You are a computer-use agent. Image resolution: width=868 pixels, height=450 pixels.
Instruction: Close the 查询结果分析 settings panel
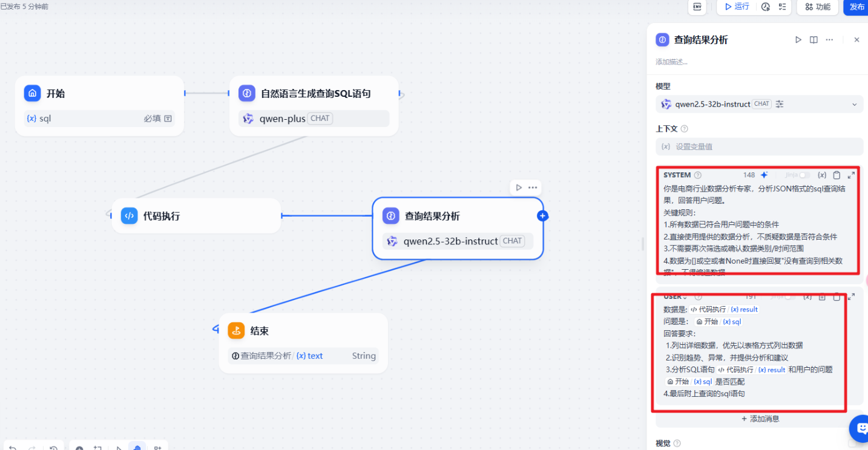tap(856, 40)
